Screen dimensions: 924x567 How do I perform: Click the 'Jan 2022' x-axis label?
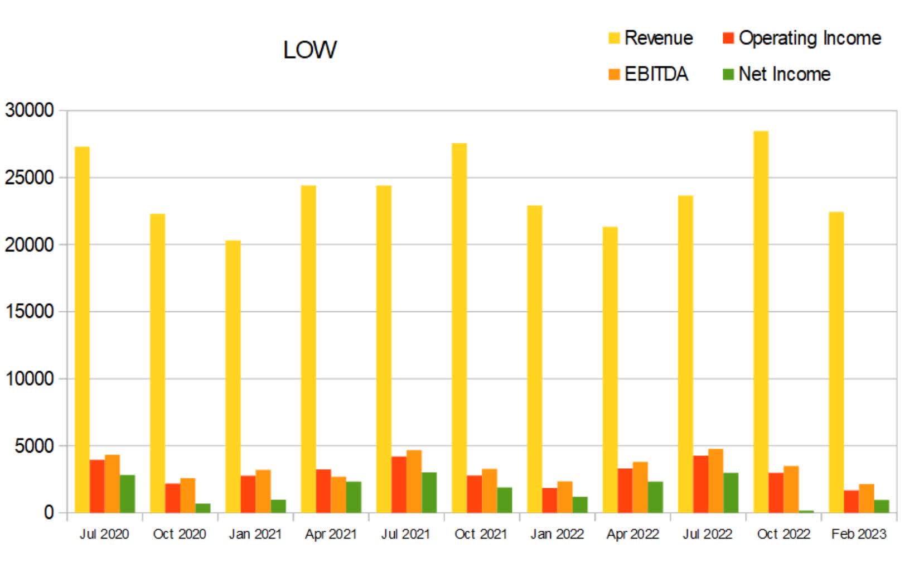point(557,534)
